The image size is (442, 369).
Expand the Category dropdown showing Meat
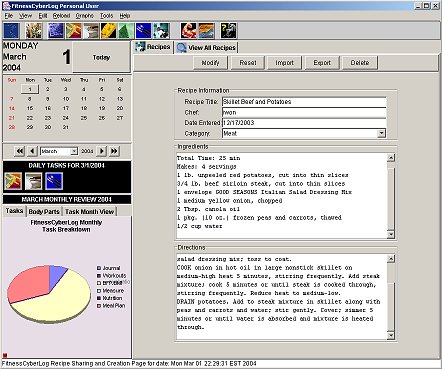point(381,133)
